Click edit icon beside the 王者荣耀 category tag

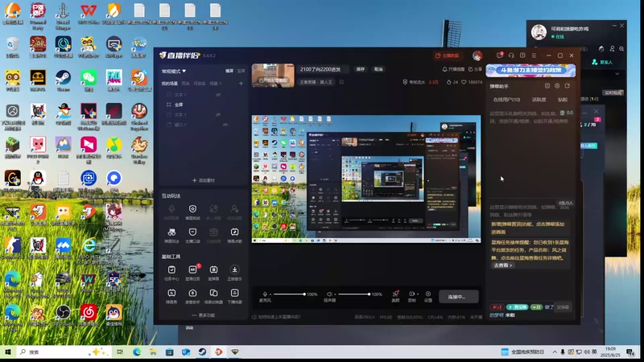click(341, 82)
